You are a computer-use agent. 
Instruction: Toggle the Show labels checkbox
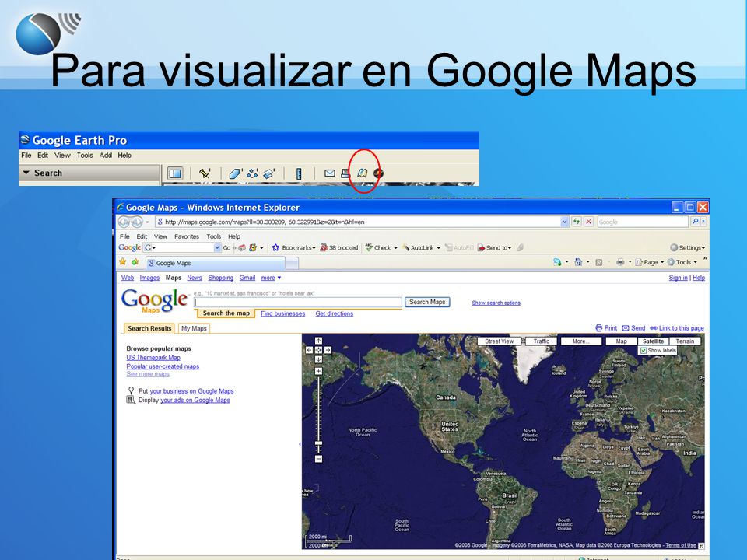pos(644,351)
